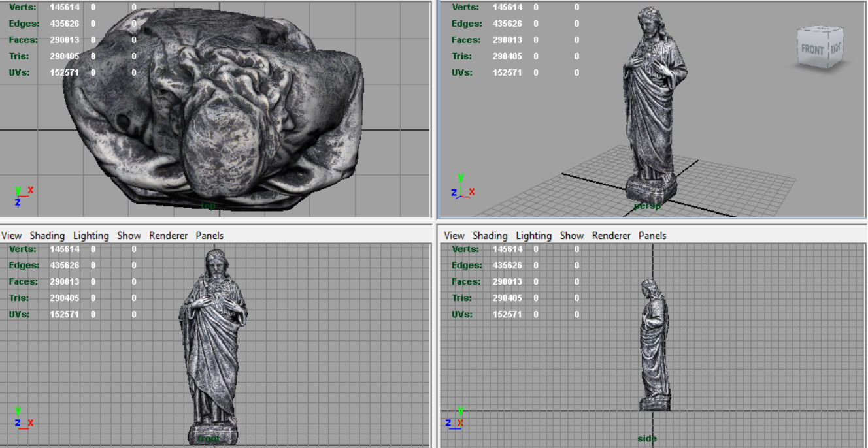This screenshot has width=868, height=448.
Task: Open Panels menu in side viewport
Action: [x=652, y=236]
